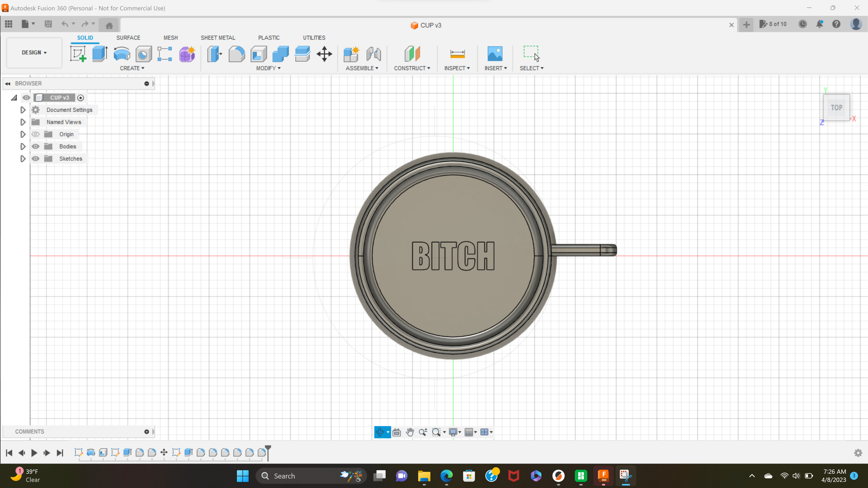The height and width of the screenshot is (488, 868).
Task: Hide the Sketches folder
Action: (35, 159)
